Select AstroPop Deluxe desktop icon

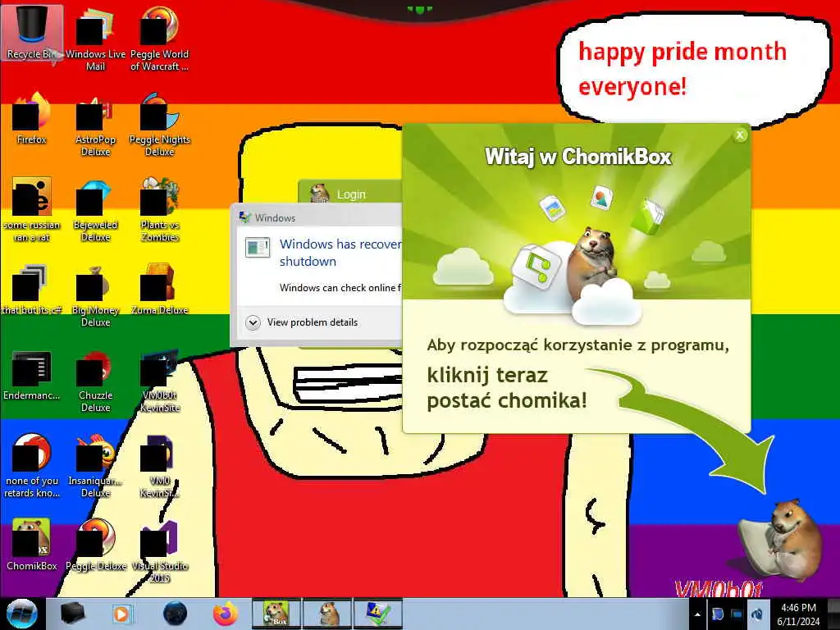pos(95,125)
